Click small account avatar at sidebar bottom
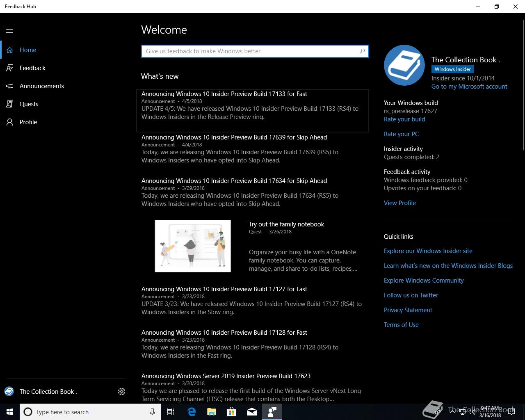The height and width of the screenshot is (420, 525). (x=9, y=391)
